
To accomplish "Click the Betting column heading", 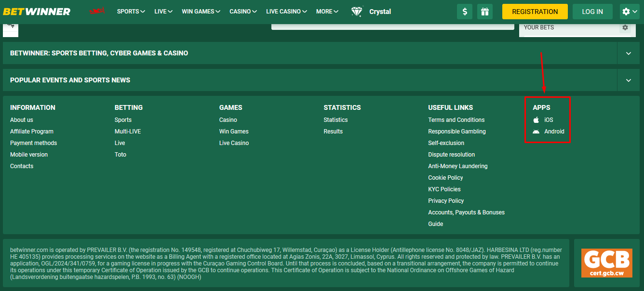I will pos(129,107).
